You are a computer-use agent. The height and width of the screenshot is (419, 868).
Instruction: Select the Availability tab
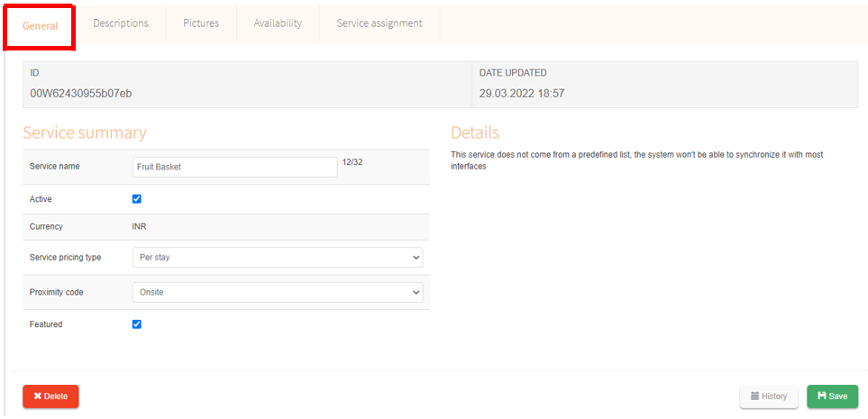278,23
